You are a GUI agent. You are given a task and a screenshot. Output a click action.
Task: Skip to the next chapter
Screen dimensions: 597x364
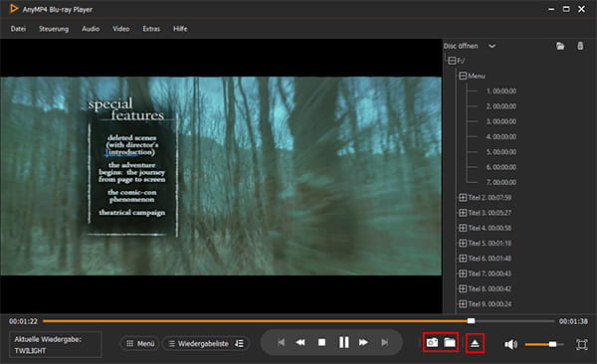click(385, 343)
